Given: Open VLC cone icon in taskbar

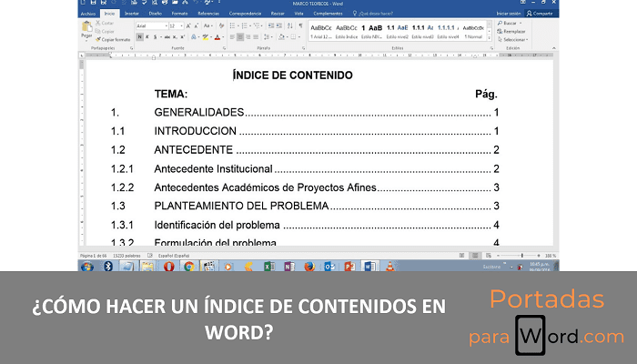Looking at the screenshot, I should pyautogui.click(x=389, y=267).
